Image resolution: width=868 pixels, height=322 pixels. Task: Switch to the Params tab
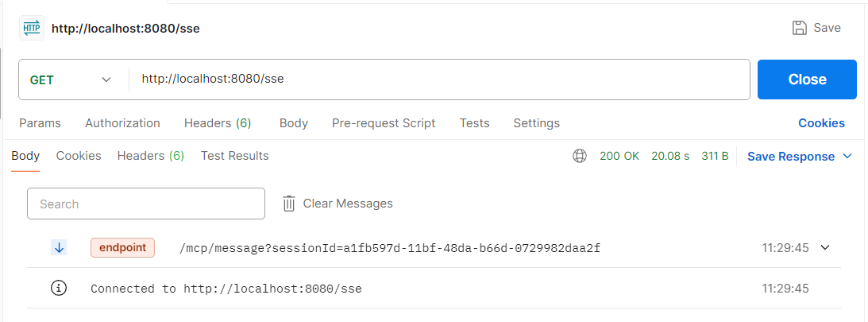[x=40, y=123]
